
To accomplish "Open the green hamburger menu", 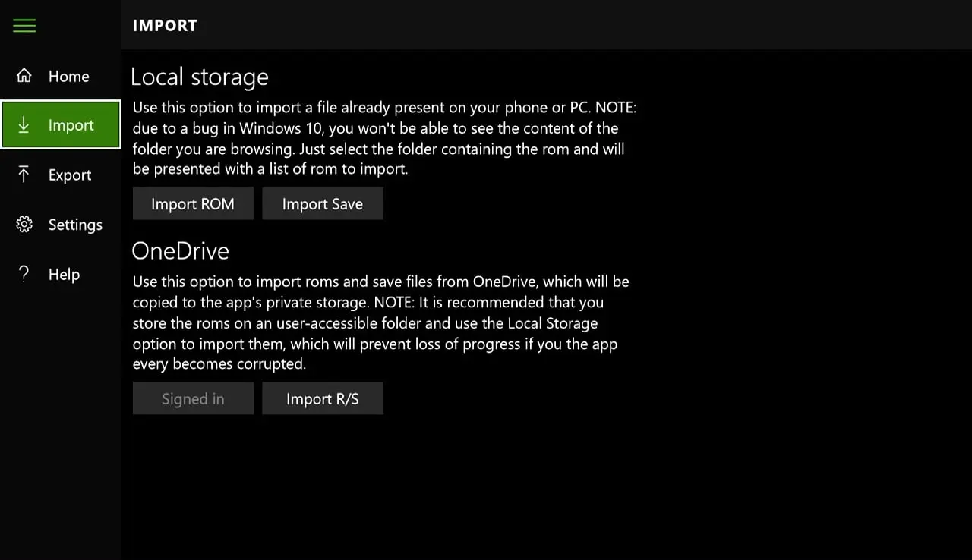I will 24,26.
